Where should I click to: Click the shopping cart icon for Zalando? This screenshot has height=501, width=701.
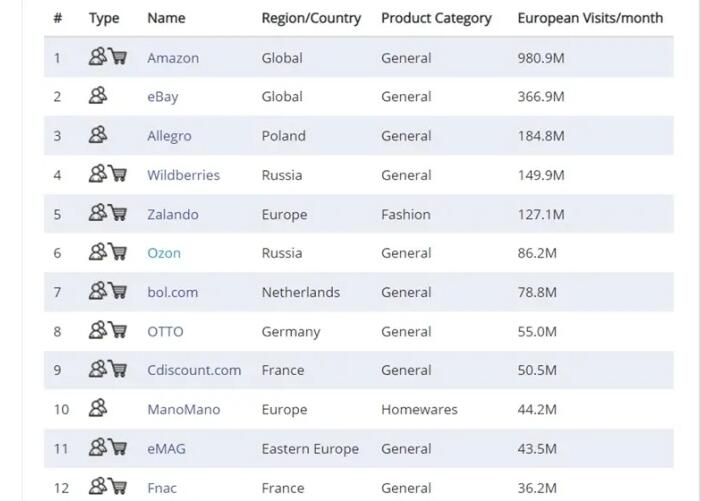tap(118, 213)
